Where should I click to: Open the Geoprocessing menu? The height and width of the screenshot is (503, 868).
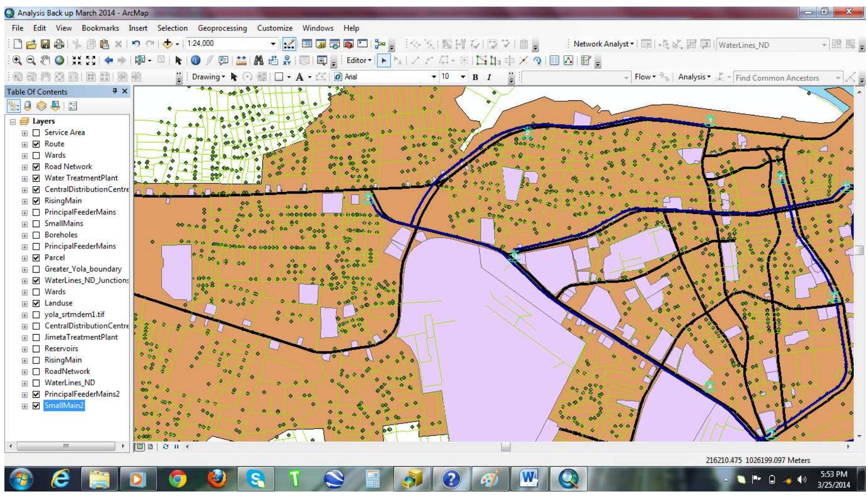click(222, 28)
